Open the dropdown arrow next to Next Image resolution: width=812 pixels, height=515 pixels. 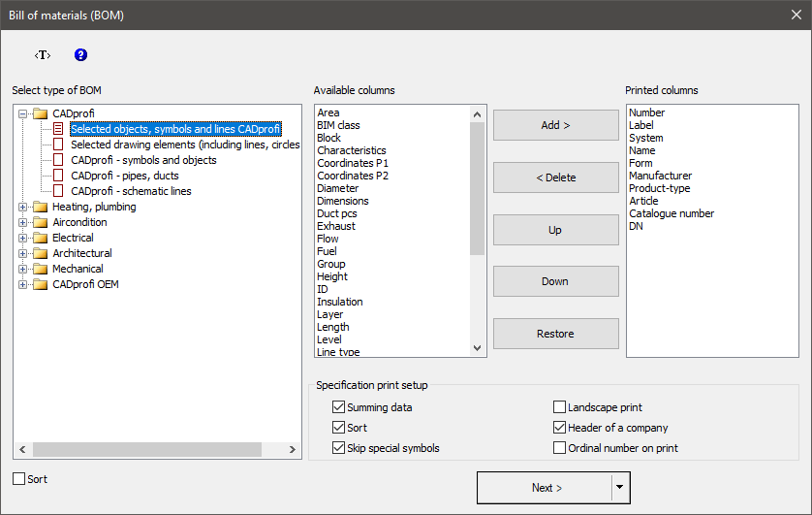(x=620, y=488)
